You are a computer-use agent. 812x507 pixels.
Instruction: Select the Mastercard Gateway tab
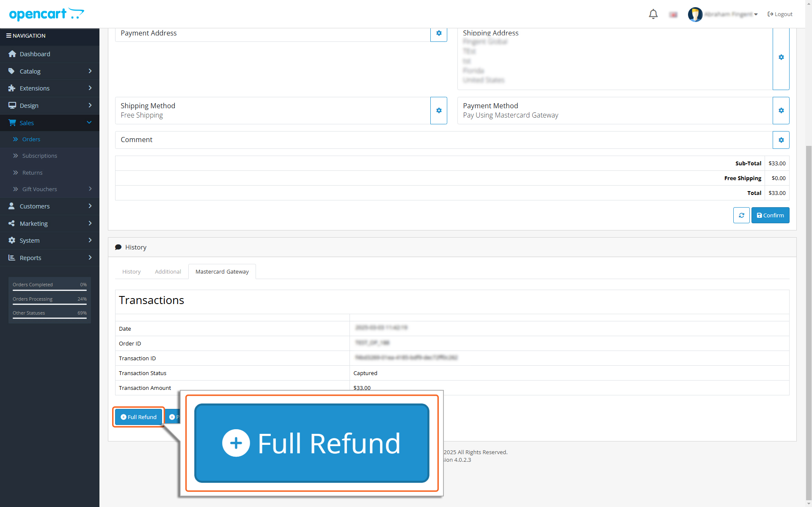point(222,271)
